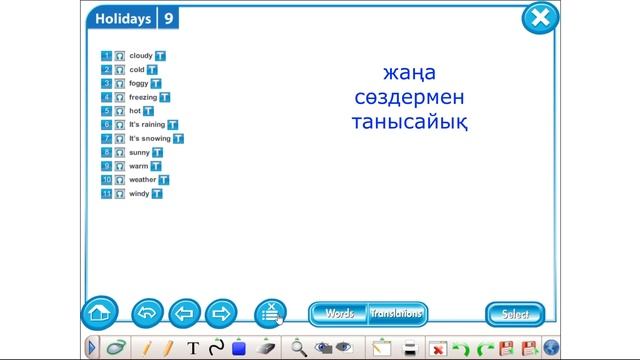Show translation T for freezing
This screenshot has height=360, width=640.
point(164,97)
